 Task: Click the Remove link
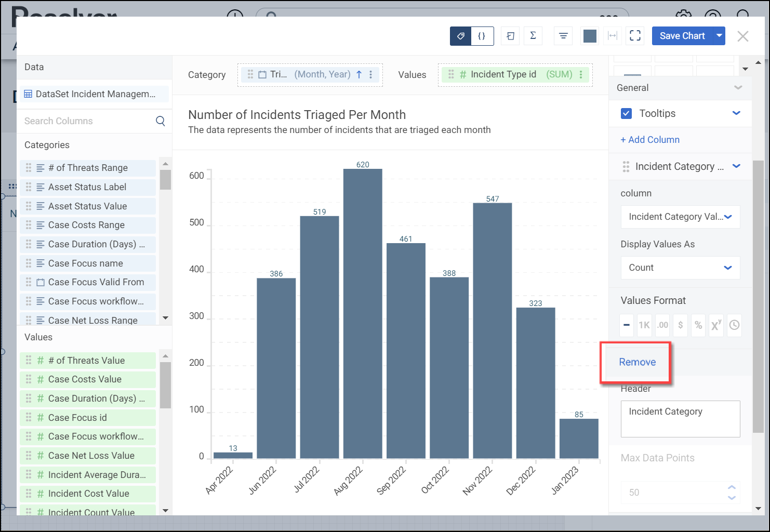(637, 362)
